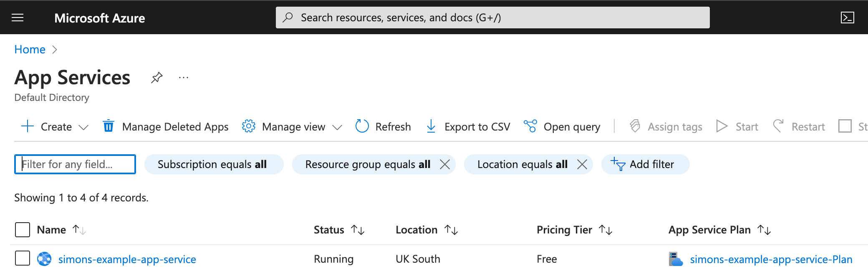Click the Refresh circular arrow icon
The height and width of the screenshot is (271, 868).
(x=362, y=126)
